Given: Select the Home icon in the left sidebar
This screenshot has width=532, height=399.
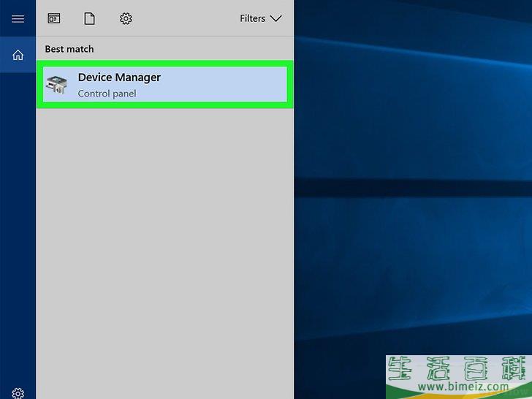Looking at the screenshot, I should click(18, 55).
